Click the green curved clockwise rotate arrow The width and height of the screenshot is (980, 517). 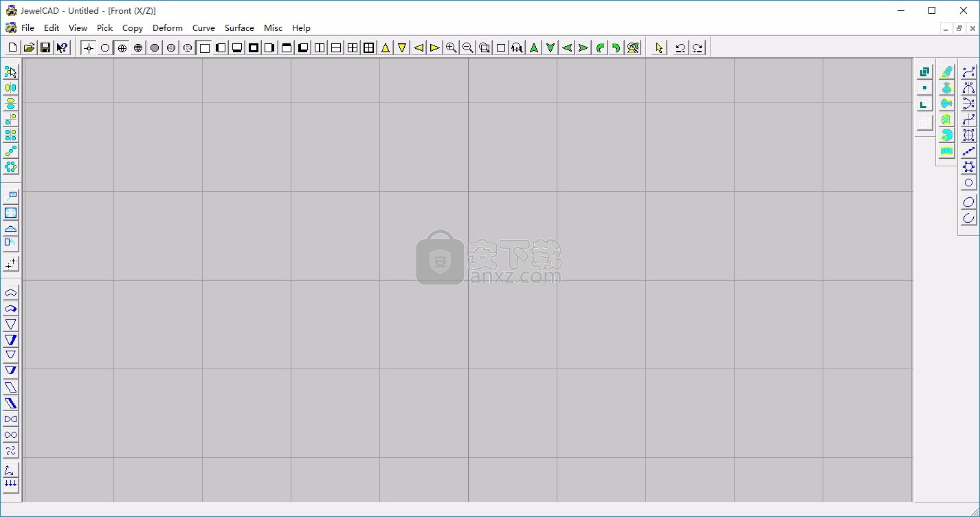(616, 47)
